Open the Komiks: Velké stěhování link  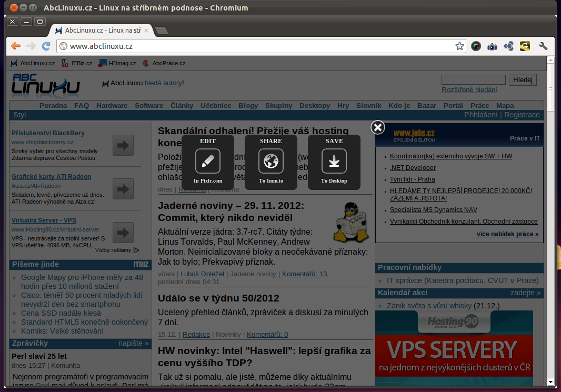click(x=62, y=331)
